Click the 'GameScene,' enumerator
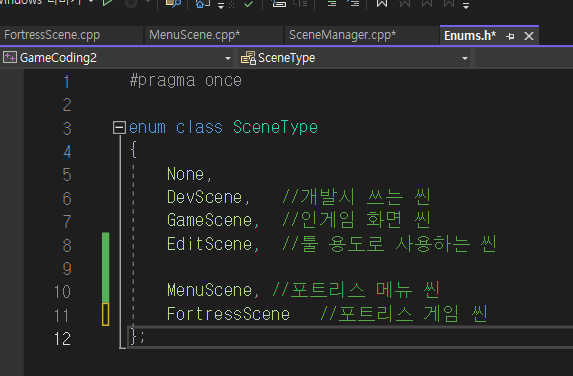Image resolution: width=573 pixels, height=376 pixels. 213,221
